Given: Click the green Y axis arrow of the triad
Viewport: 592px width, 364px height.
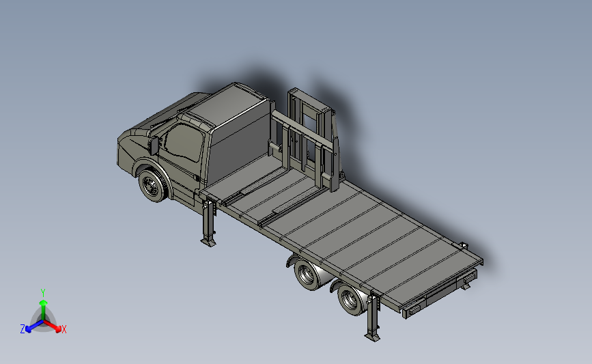Looking at the screenshot, I should pyautogui.click(x=44, y=310).
